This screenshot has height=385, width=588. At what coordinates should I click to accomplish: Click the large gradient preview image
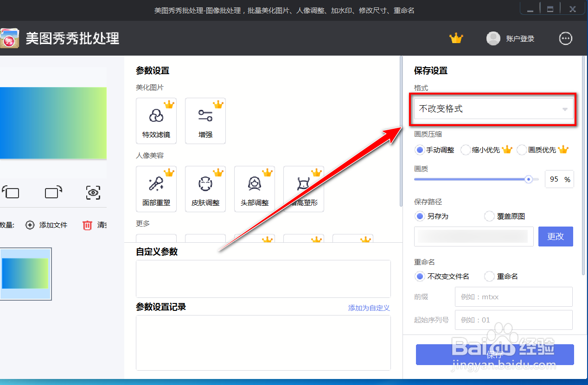tap(53, 123)
